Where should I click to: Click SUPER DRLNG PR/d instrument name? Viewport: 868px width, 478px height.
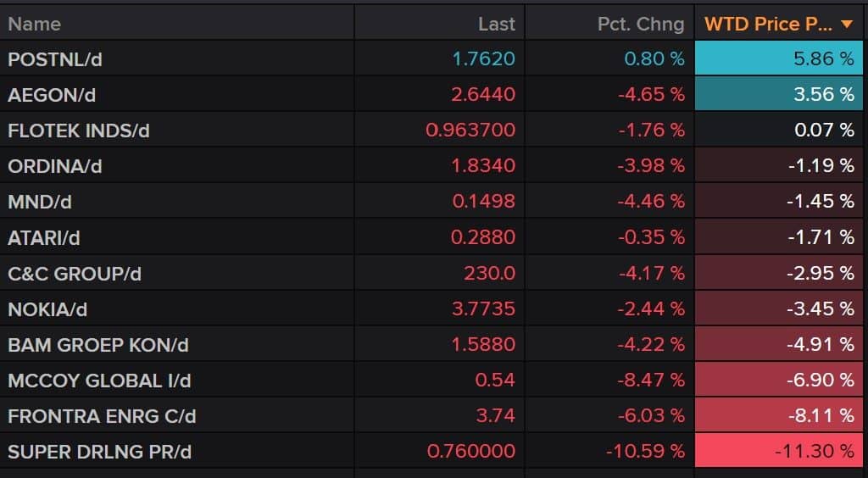[99, 452]
